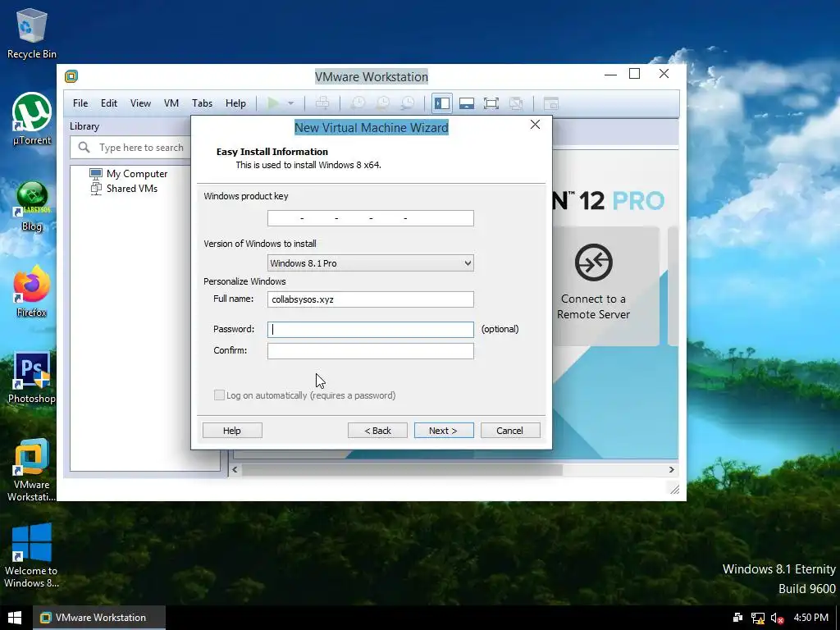Select My Computer in the Library tree
The width and height of the screenshot is (840, 630).
click(x=129, y=174)
